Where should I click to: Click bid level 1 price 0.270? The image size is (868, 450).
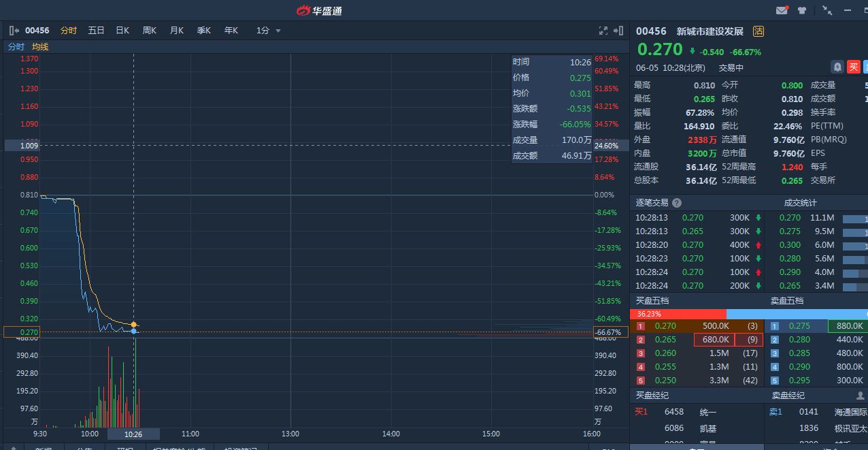pyautogui.click(x=665, y=326)
